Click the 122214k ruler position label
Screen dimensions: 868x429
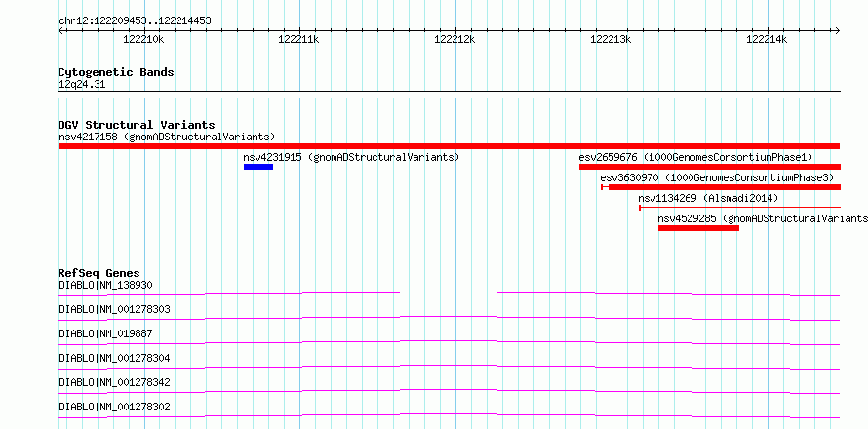[768, 39]
